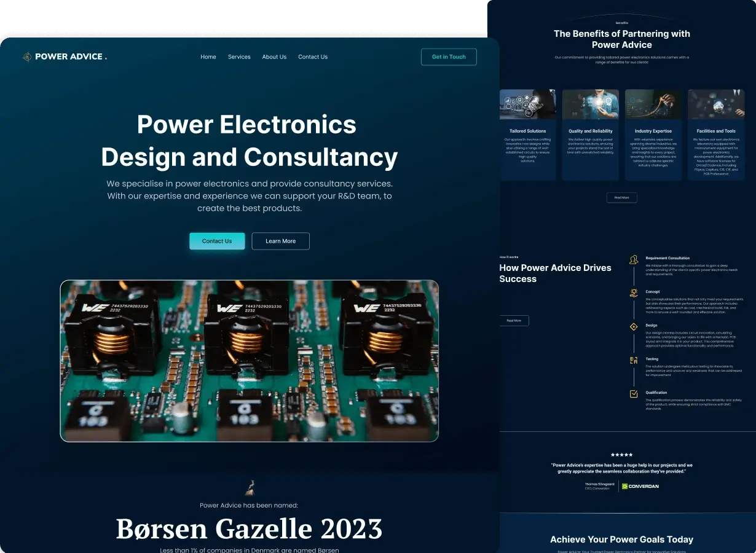Screen dimensions: 756x553
Task: Click the Learn More button
Action: [280, 241]
